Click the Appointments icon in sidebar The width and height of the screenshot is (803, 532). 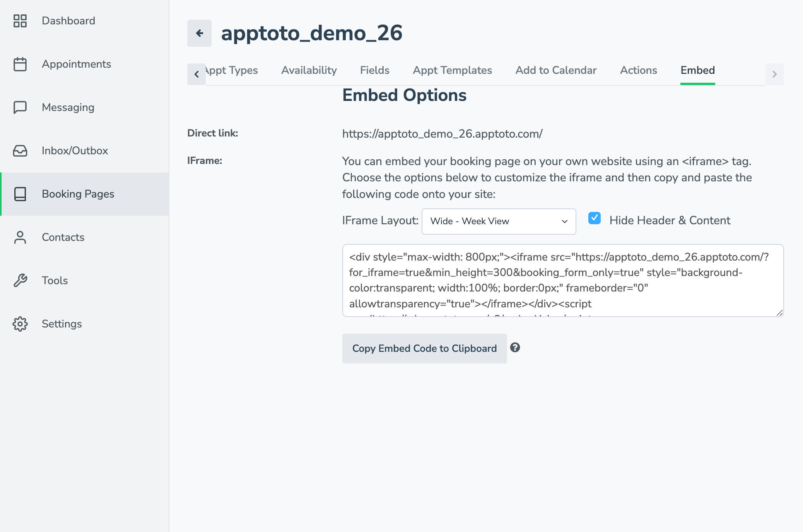tap(20, 64)
